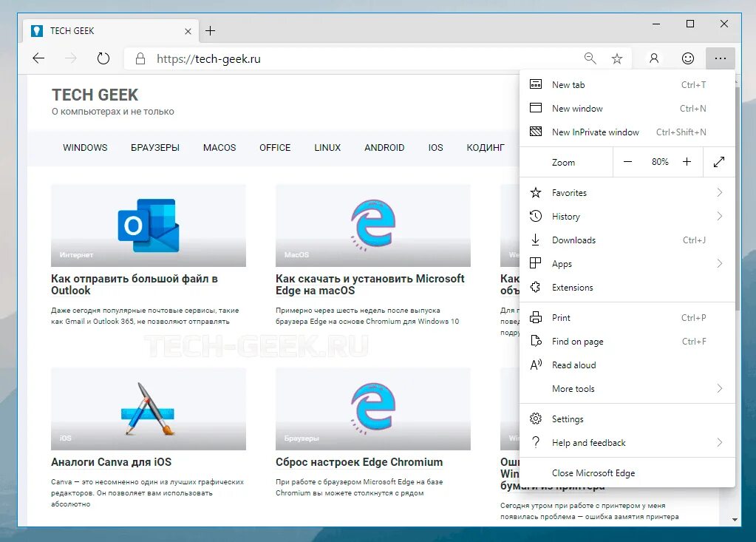Click the Help question mark icon

click(536, 442)
